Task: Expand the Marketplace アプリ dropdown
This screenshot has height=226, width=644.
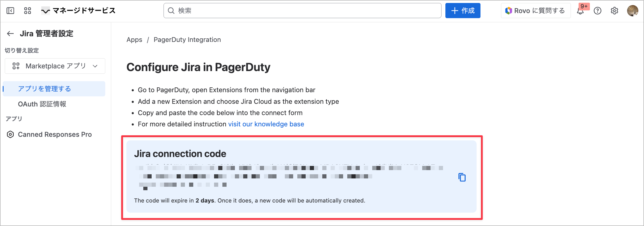Action: [55, 66]
